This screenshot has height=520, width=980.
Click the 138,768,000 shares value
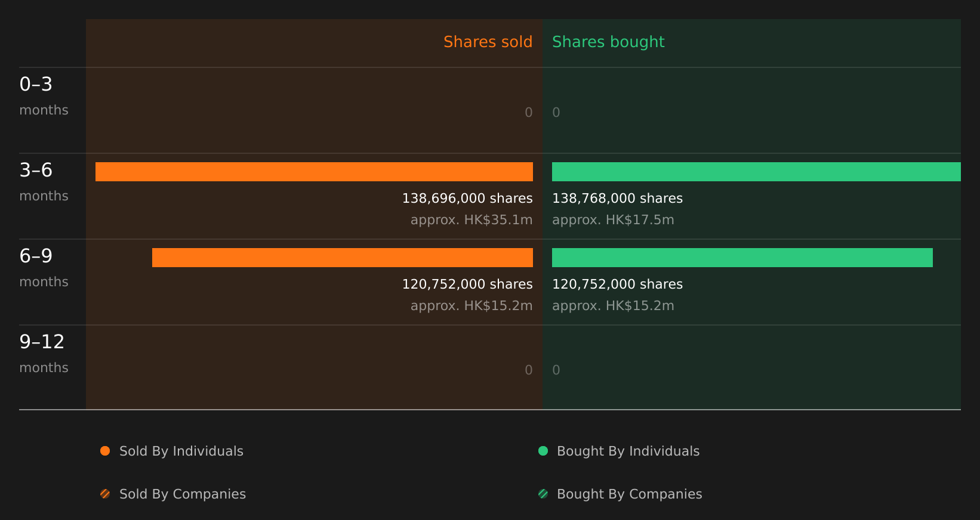coord(617,199)
